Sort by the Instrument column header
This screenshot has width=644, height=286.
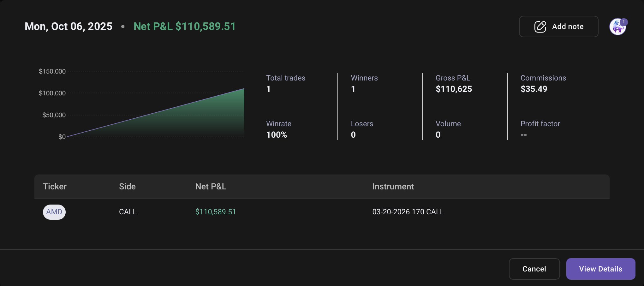pyautogui.click(x=393, y=187)
